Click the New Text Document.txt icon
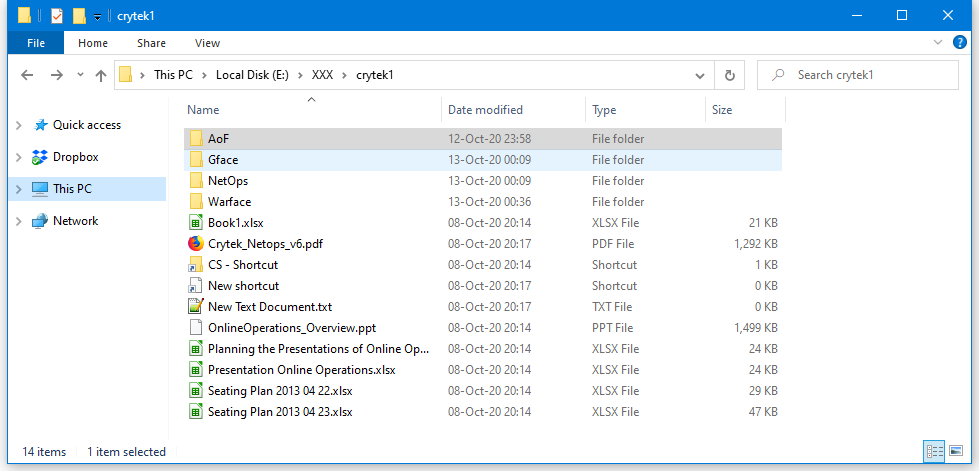979x471 pixels. [x=196, y=307]
